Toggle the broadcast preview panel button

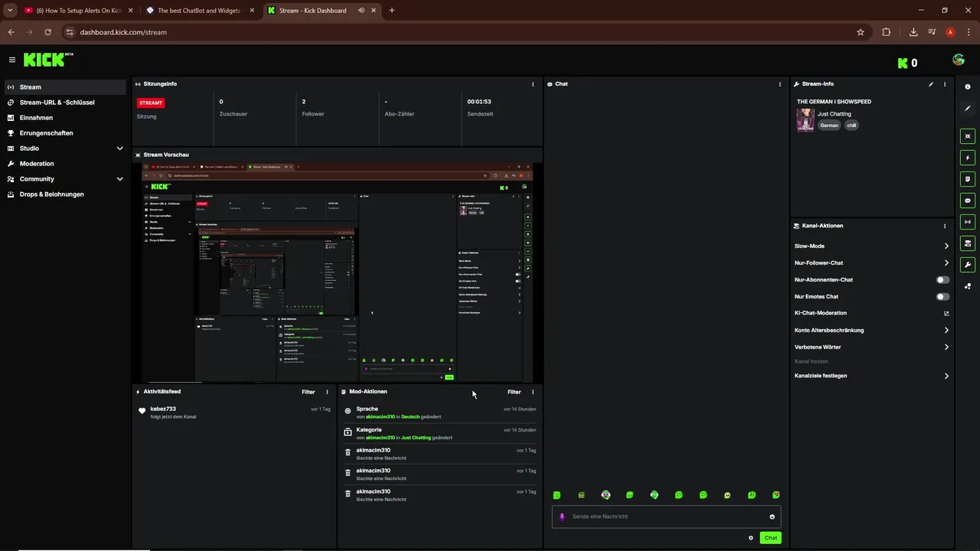point(968,222)
